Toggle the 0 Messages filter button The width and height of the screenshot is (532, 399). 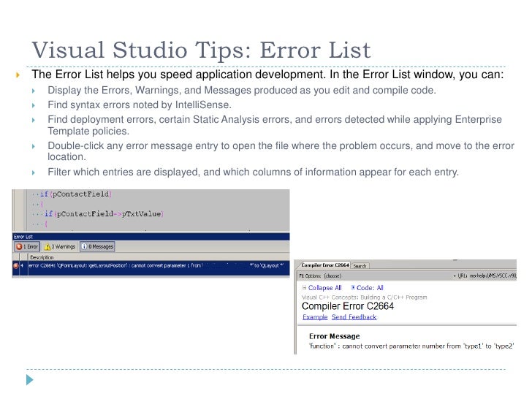[97, 247]
